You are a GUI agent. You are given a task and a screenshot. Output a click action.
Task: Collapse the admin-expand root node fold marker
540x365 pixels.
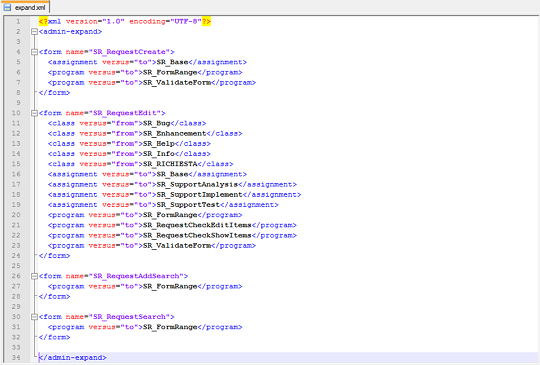pyautogui.click(x=34, y=32)
